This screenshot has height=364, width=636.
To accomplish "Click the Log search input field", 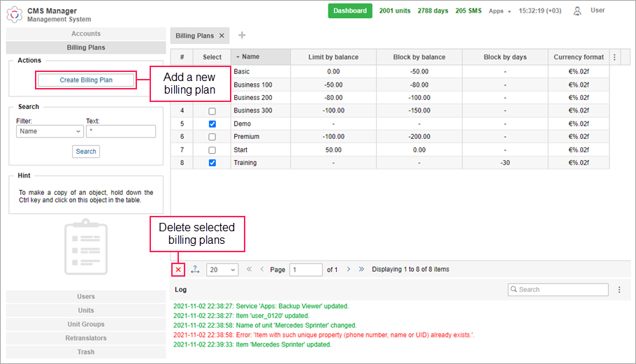I will click(x=558, y=289).
